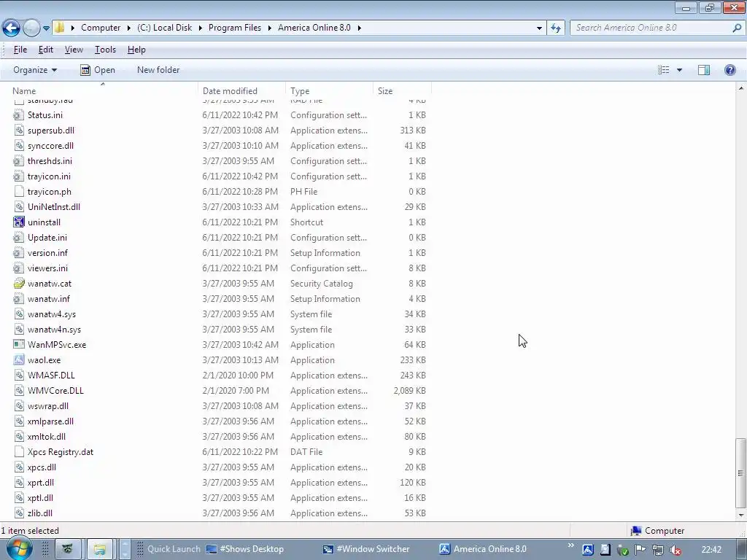Screen dimensions: 747x560
Task: Select the WMVCore.DLL file name
Action: [x=55, y=391]
